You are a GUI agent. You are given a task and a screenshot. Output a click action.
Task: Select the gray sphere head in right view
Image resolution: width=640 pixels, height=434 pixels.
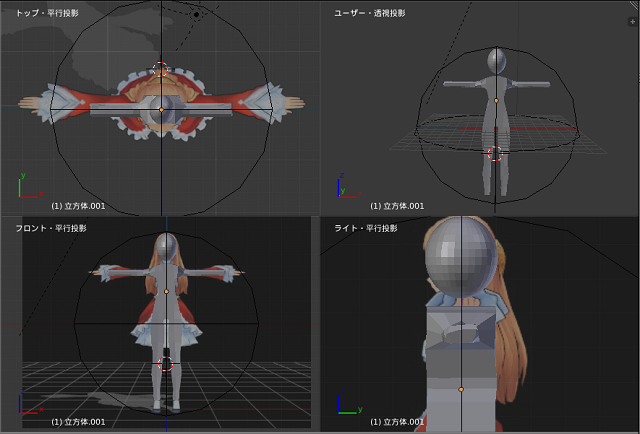click(462, 257)
